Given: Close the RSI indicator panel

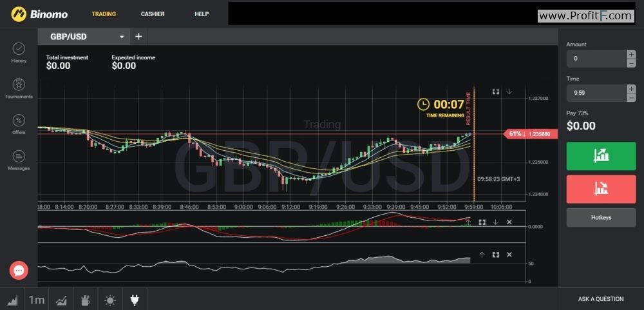Looking at the screenshot, I should (509, 255).
